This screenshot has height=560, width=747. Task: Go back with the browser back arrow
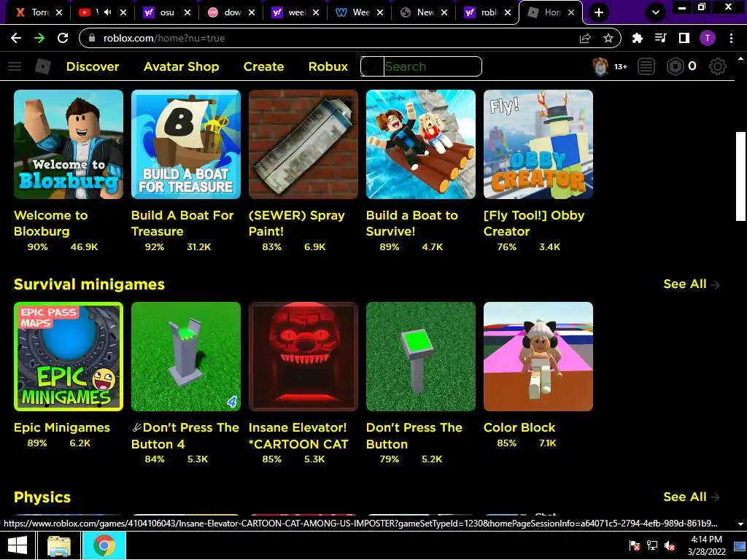[x=16, y=38]
